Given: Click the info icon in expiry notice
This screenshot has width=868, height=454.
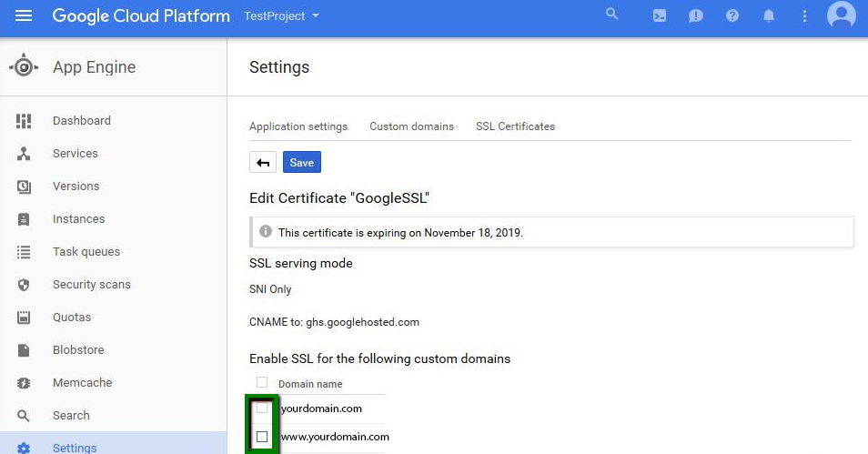Looking at the screenshot, I should [x=266, y=231].
